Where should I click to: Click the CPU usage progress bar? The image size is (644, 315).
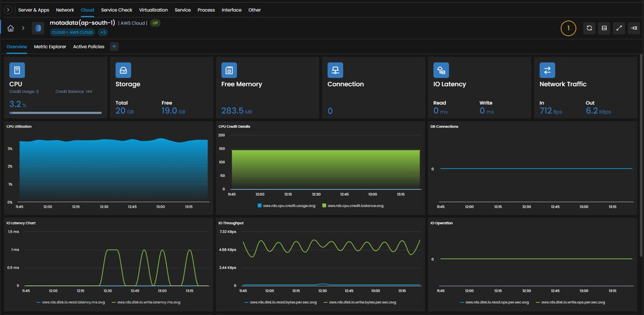55,113
